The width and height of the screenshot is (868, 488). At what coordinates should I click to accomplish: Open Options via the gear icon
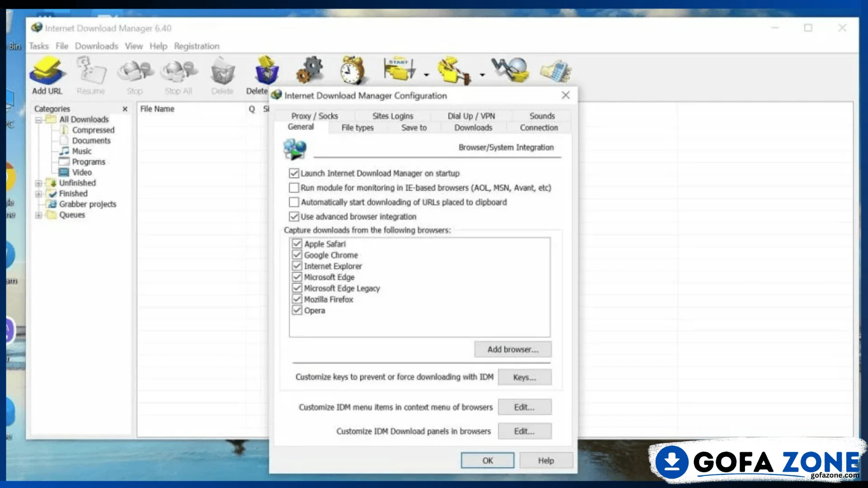(x=310, y=70)
